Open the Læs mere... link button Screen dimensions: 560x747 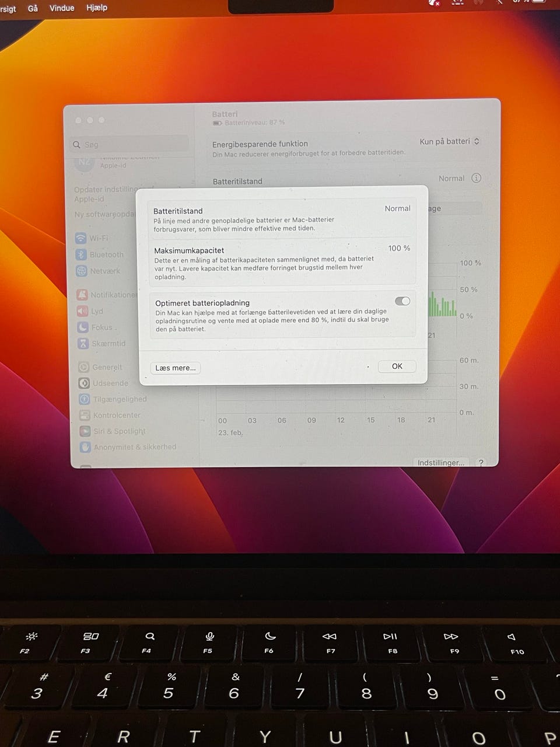click(176, 368)
